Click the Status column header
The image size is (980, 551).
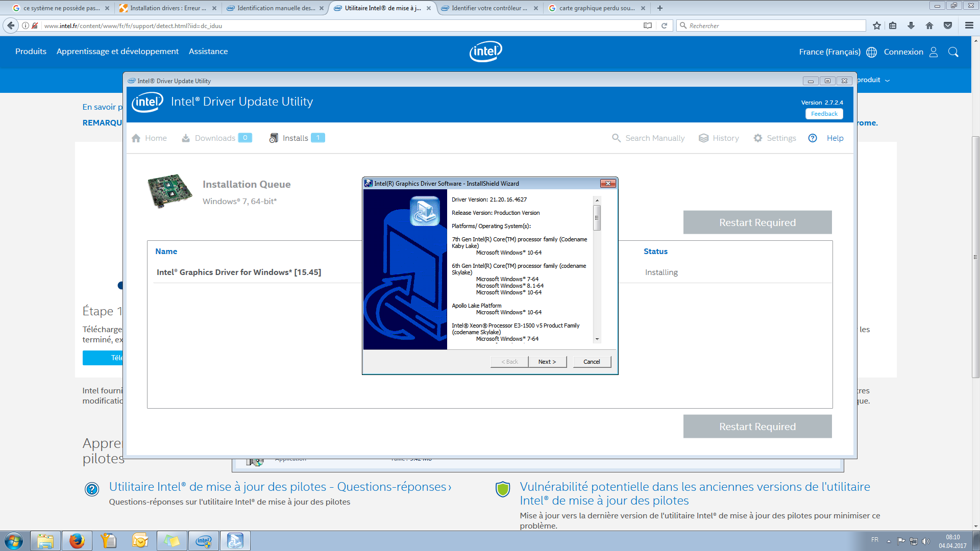coord(655,252)
